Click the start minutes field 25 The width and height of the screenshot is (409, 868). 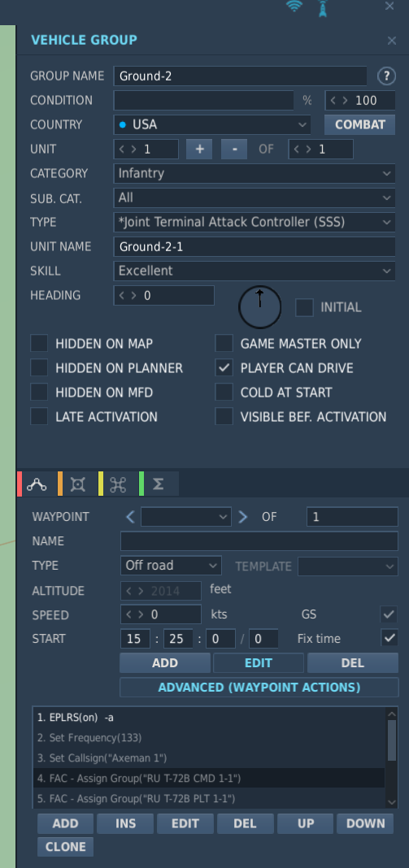click(178, 639)
